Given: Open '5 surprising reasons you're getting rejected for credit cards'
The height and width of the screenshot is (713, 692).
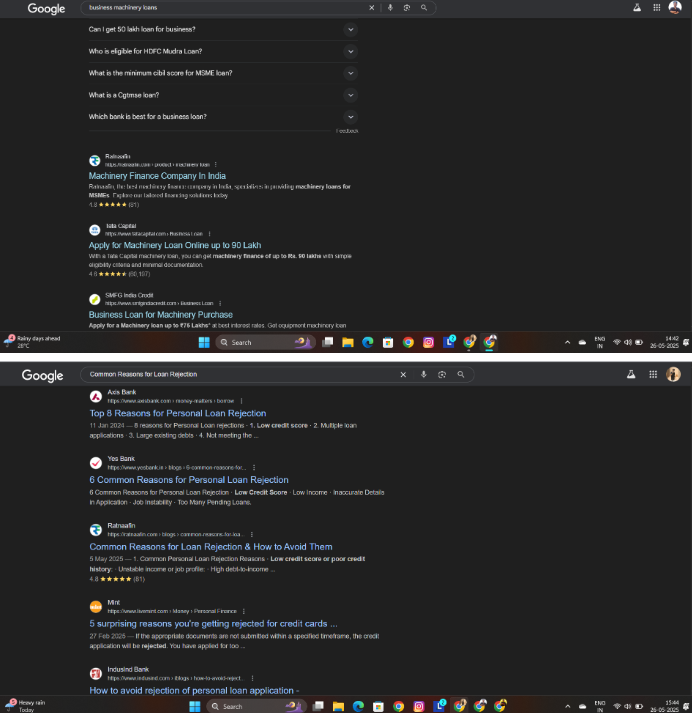Looking at the screenshot, I should [213, 624].
